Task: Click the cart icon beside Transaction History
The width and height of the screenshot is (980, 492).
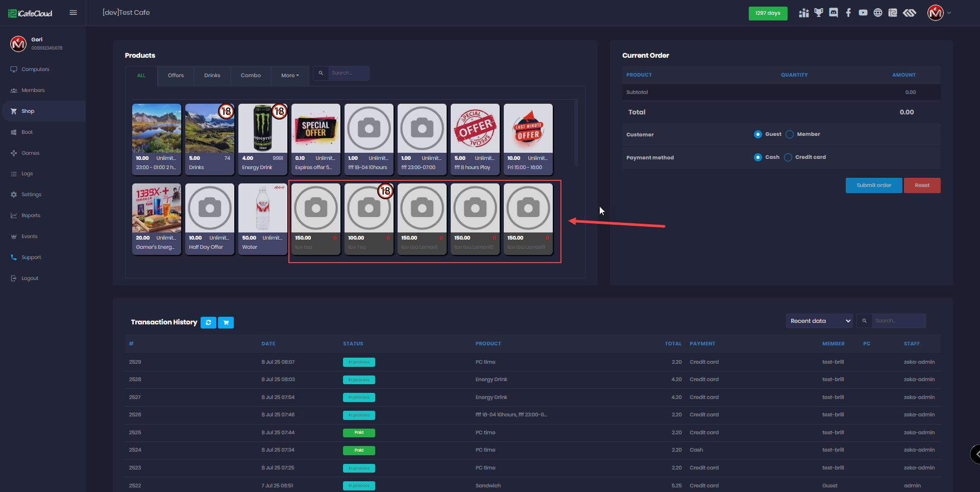Action: [x=226, y=322]
